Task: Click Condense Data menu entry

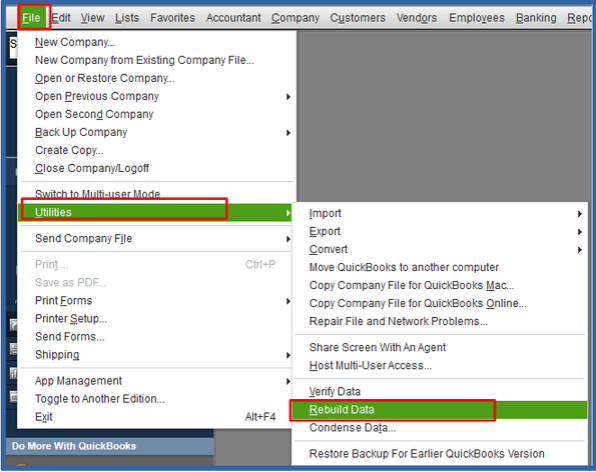Action: click(x=352, y=428)
